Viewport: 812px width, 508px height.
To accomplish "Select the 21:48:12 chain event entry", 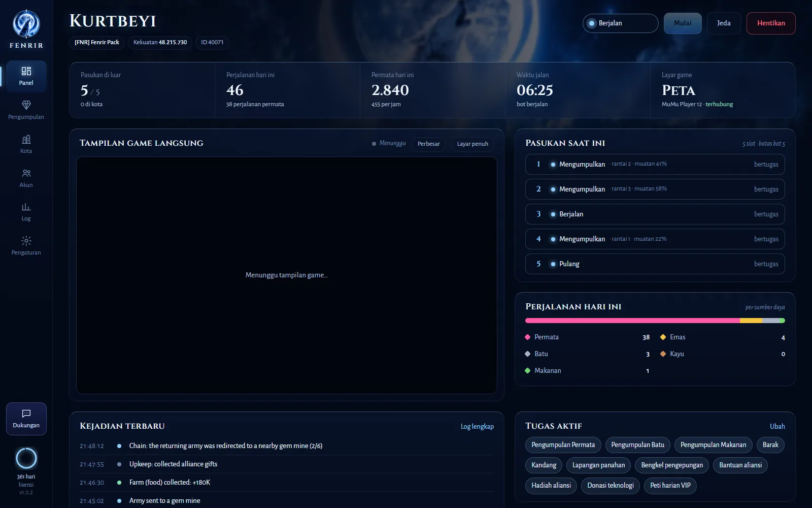I will tap(287, 446).
